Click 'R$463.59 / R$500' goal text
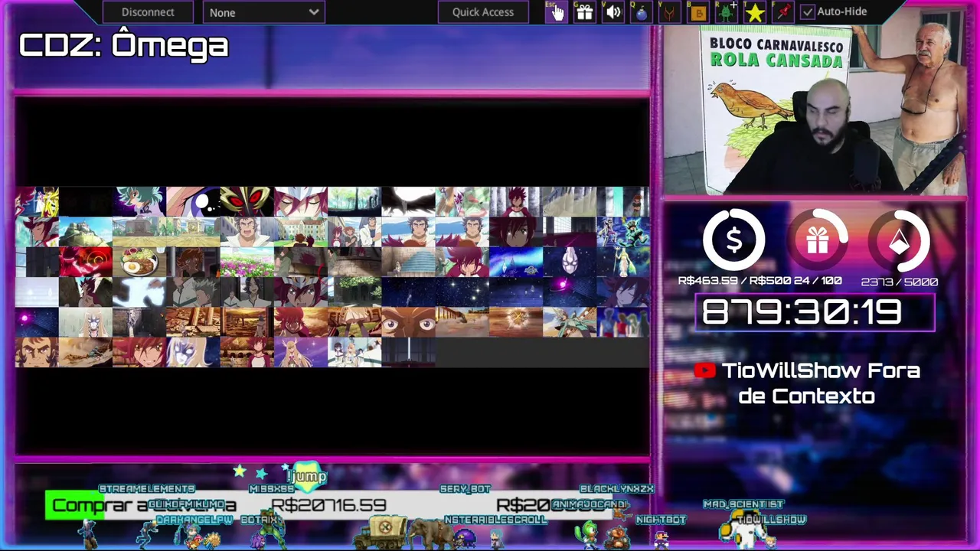 click(733, 281)
